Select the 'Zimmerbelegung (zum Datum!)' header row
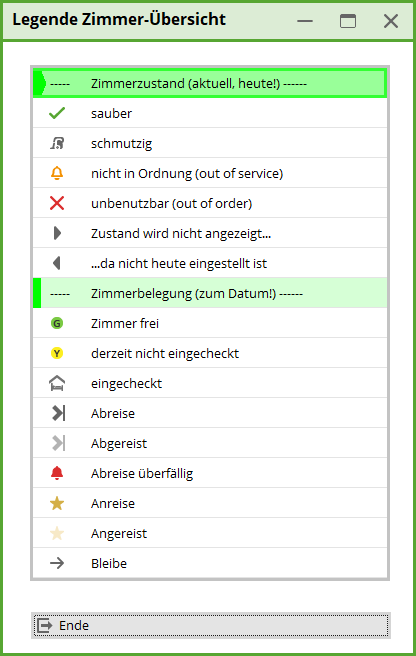The width and height of the screenshot is (416, 656). point(210,293)
